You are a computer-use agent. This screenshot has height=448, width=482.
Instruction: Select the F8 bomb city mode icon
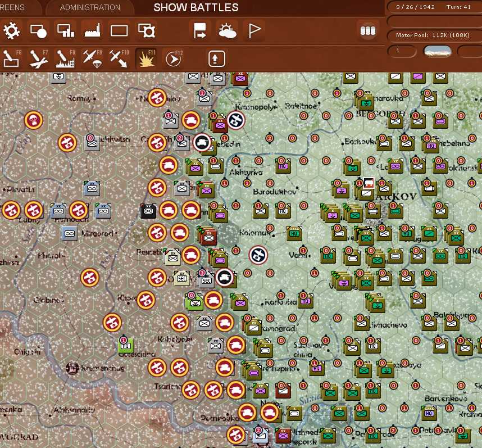pyautogui.click(x=66, y=58)
